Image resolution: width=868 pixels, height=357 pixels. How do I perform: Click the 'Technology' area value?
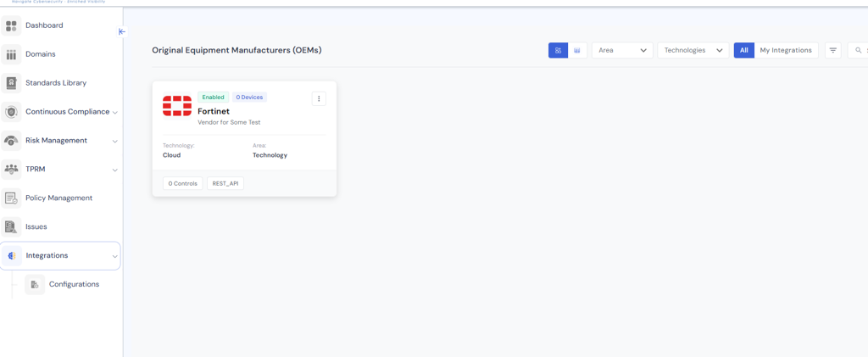pyautogui.click(x=270, y=155)
